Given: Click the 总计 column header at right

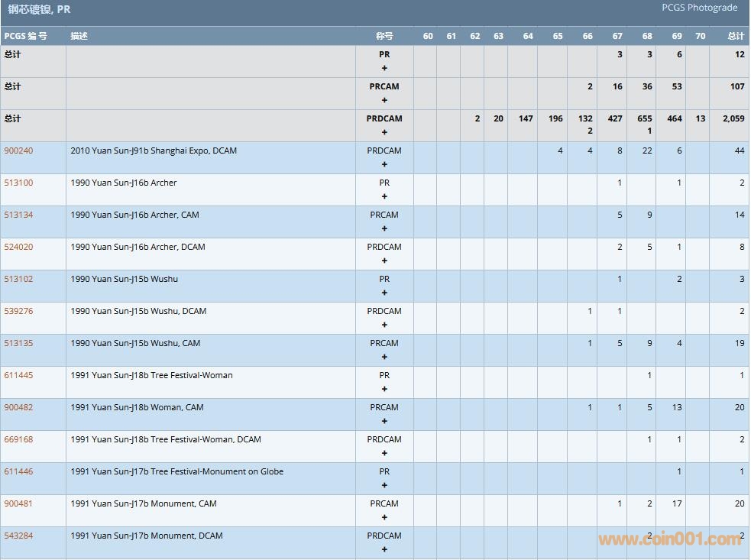Looking at the screenshot, I should coord(736,36).
